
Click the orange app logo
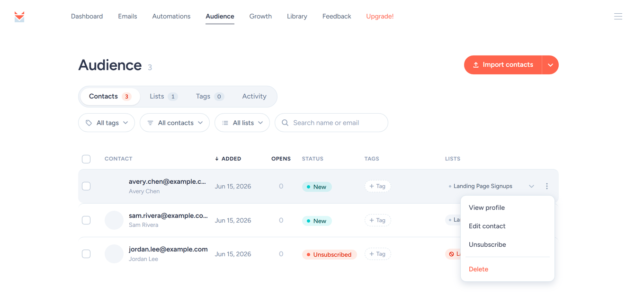coord(19,17)
